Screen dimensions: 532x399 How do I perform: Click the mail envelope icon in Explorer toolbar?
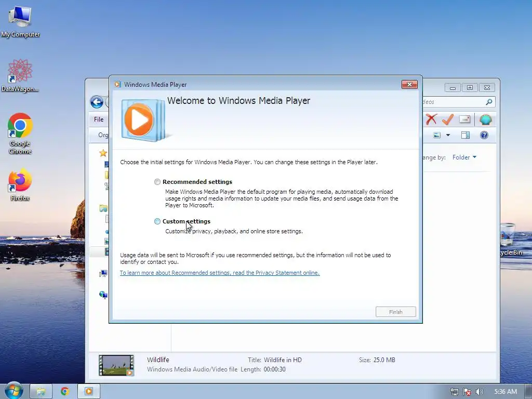(465, 119)
